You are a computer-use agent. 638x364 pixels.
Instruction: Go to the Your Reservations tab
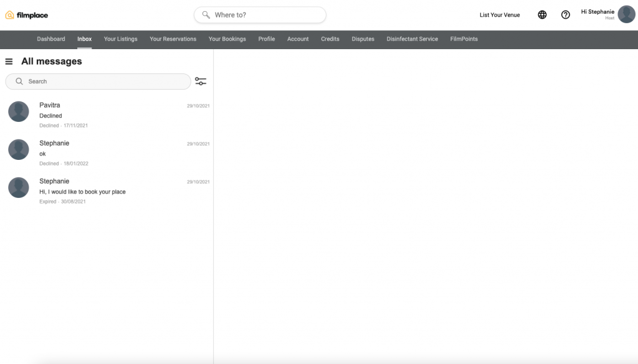173,39
